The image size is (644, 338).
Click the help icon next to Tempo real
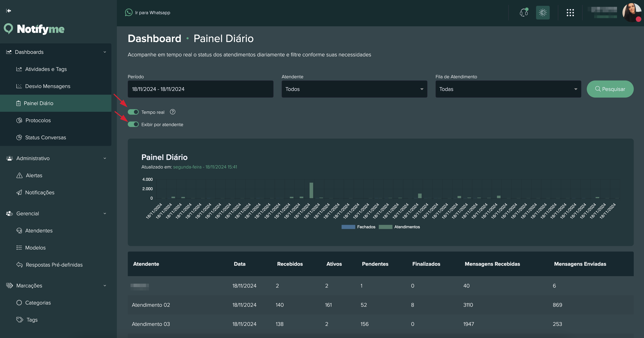coord(173,112)
